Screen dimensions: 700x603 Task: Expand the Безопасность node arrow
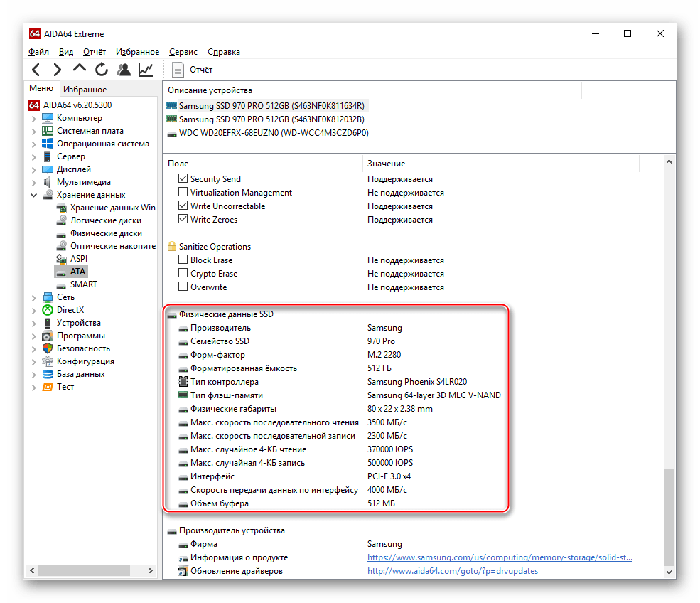click(x=34, y=349)
